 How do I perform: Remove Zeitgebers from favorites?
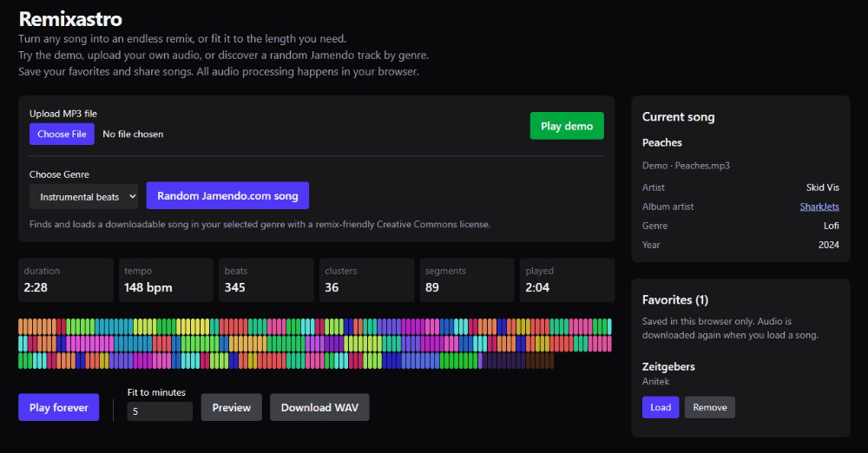pos(710,407)
